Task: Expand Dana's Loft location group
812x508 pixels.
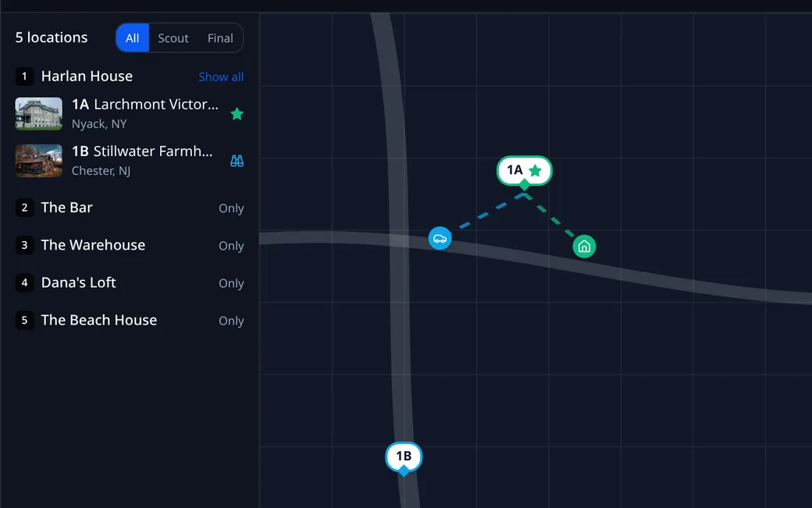Action: [x=130, y=282]
